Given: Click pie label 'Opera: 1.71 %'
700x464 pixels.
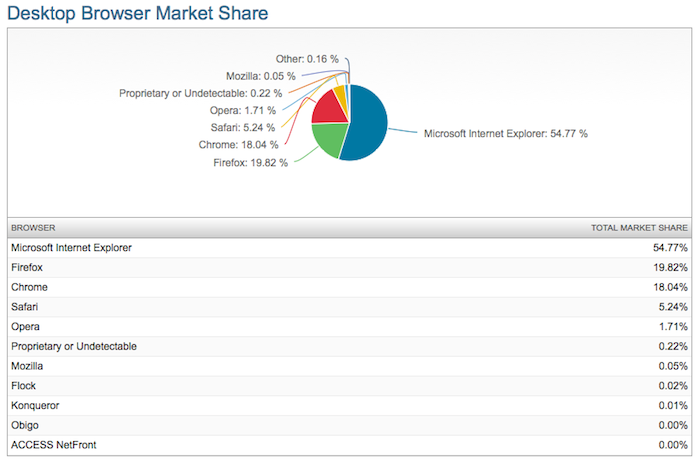Looking at the screenshot, I should (x=243, y=110).
